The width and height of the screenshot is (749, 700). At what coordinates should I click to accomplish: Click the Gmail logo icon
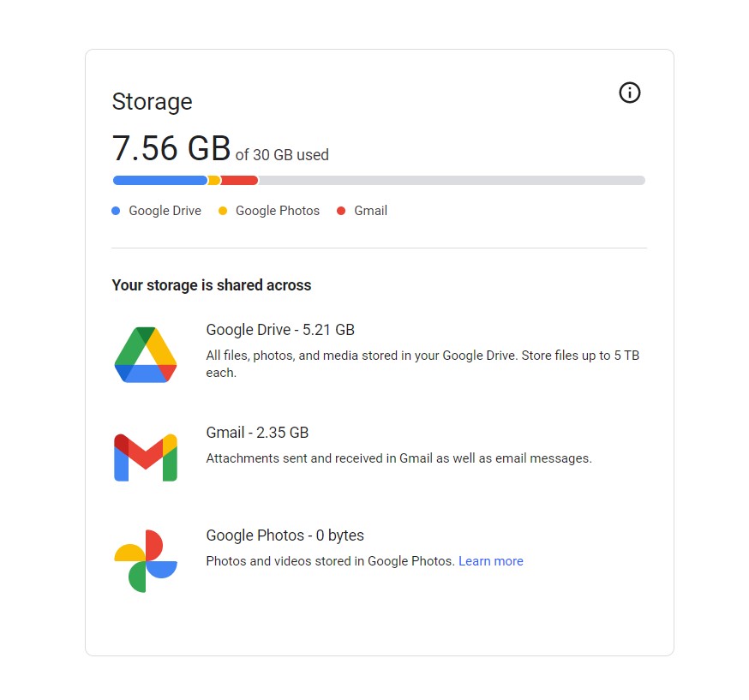pos(146,458)
